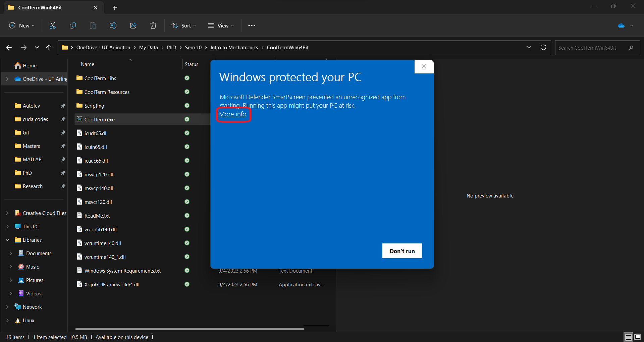This screenshot has width=644, height=342.
Task: Expand the This PC tree node
Action: pos(7,227)
